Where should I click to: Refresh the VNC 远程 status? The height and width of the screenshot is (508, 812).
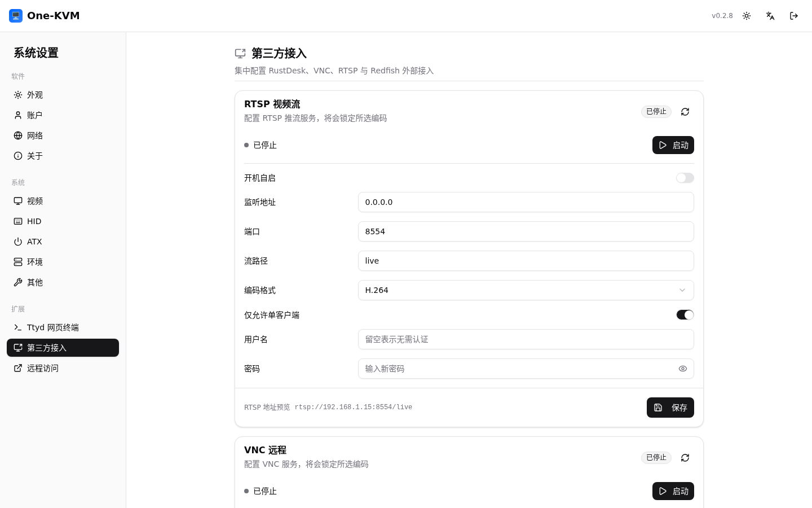coord(685,458)
